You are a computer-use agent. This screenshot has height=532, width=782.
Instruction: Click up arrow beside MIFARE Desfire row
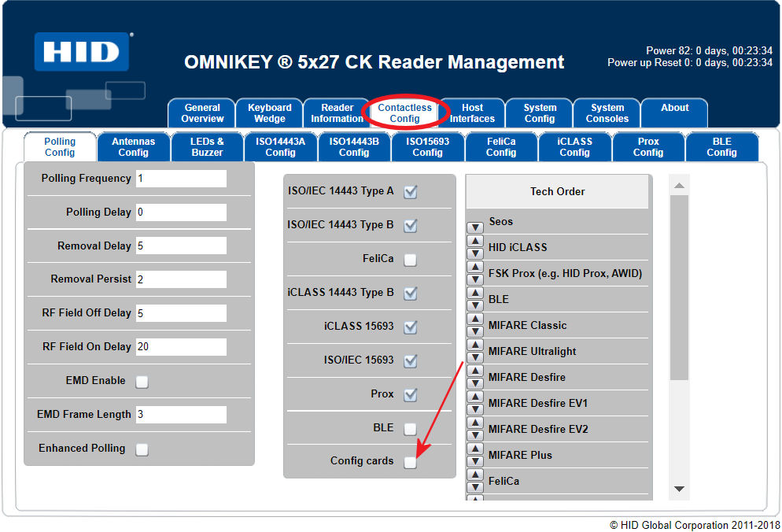(475, 371)
